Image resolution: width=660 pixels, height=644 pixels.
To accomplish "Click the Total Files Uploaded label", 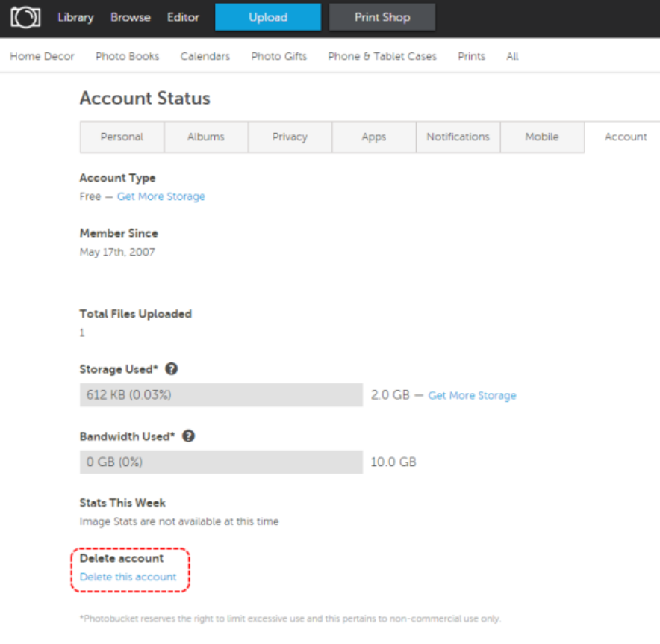I will pyautogui.click(x=136, y=314).
